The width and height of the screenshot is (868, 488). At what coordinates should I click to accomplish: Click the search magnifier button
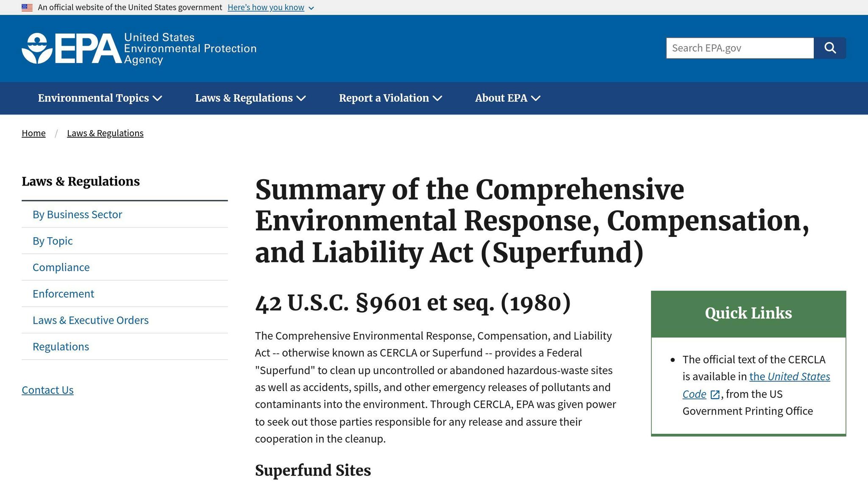(830, 48)
